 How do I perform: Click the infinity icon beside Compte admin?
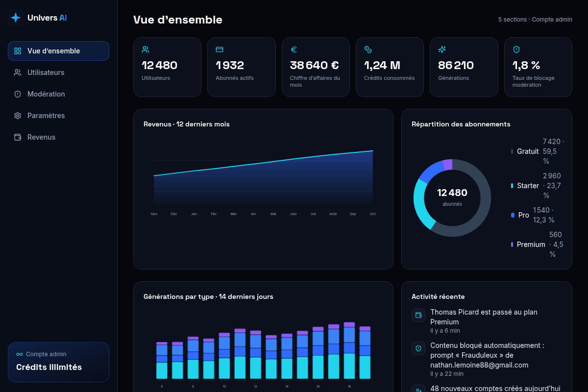pyautogui.click(x=20, y=354)
